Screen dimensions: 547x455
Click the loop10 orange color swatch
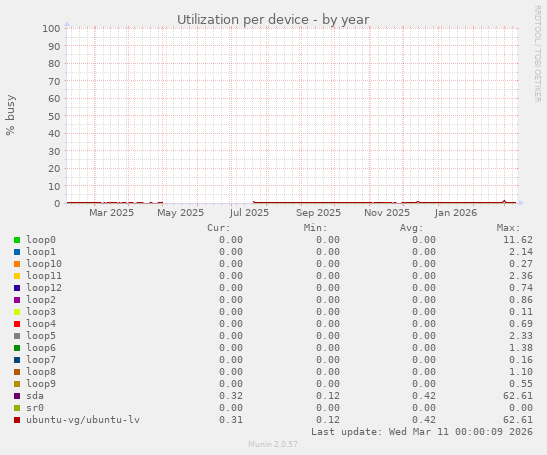17,264
